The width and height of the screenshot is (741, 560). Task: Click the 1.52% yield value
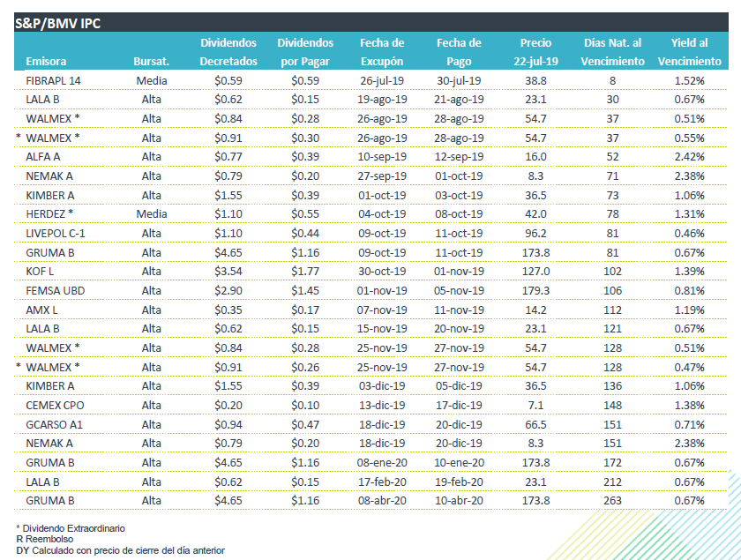pos(690,81)
